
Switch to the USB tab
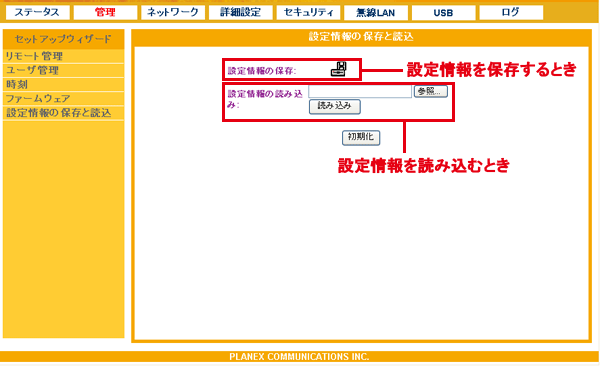click(x=444, y=13)
